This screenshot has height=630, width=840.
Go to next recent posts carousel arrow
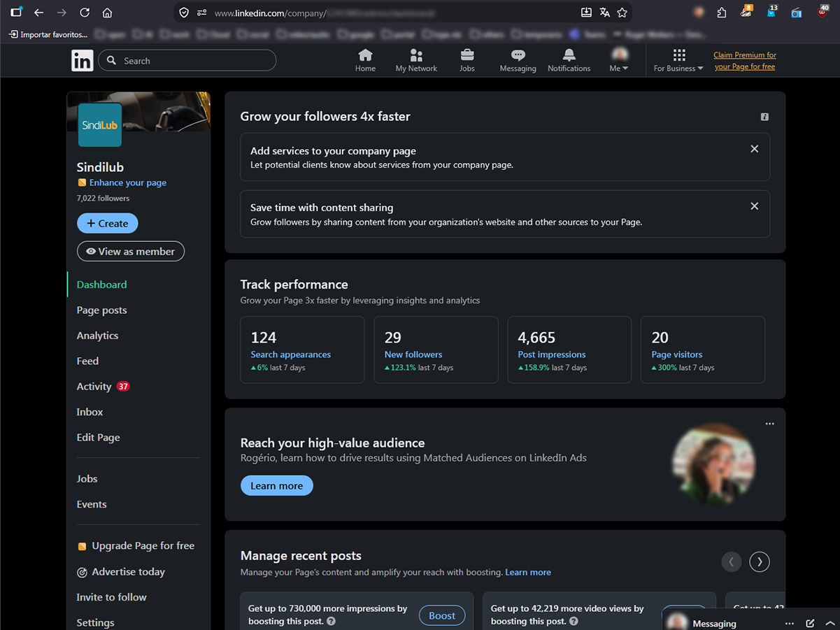760,561
